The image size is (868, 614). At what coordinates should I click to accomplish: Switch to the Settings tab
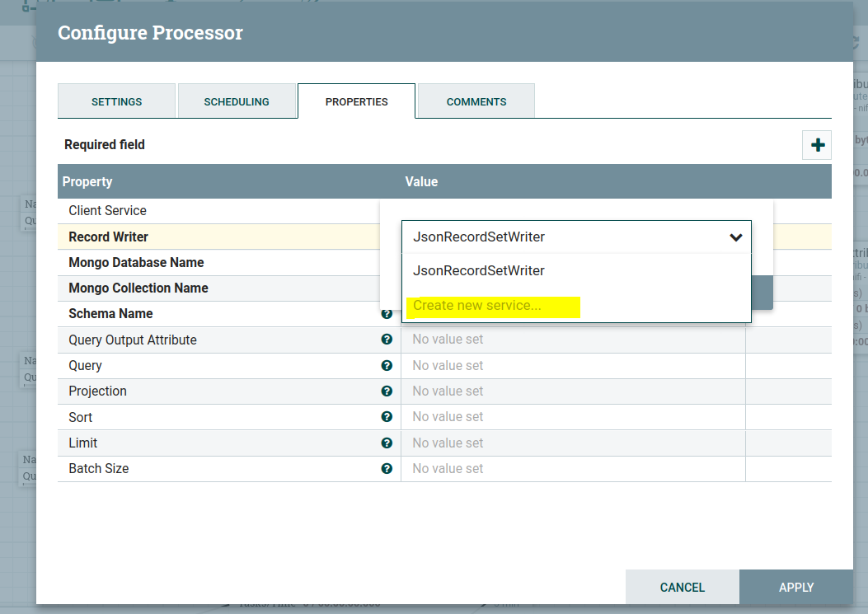(x=116, y=101)
